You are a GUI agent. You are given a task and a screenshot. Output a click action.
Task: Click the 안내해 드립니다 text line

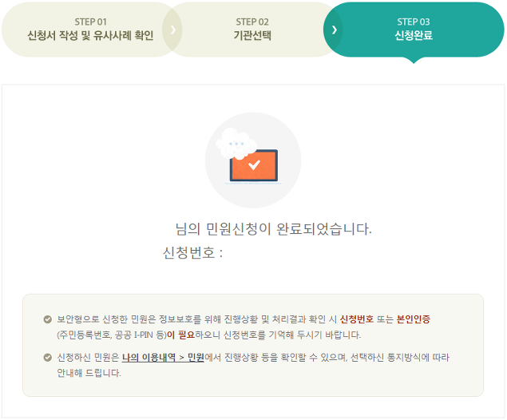(x=89, y=373)
